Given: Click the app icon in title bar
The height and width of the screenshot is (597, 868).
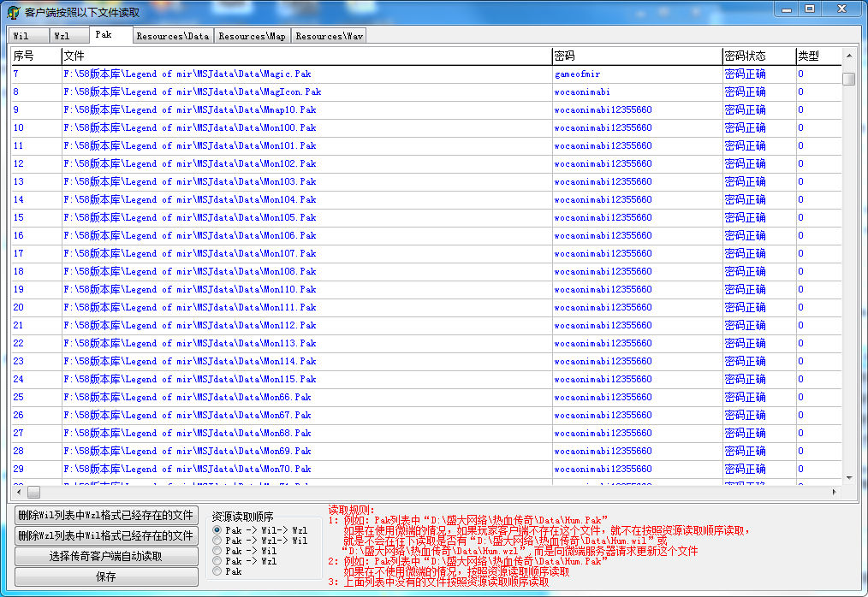Looking at the screenshot, I should 13,12.
